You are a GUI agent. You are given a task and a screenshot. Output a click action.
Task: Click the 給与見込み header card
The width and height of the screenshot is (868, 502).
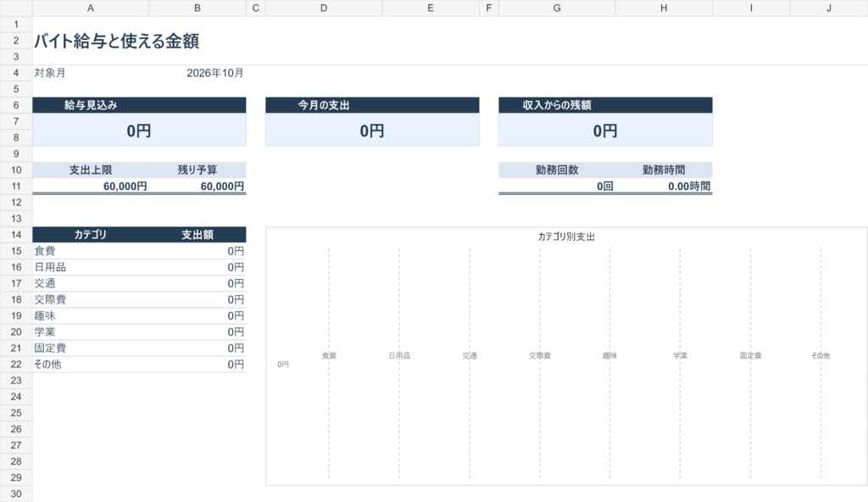pos(139,105)
